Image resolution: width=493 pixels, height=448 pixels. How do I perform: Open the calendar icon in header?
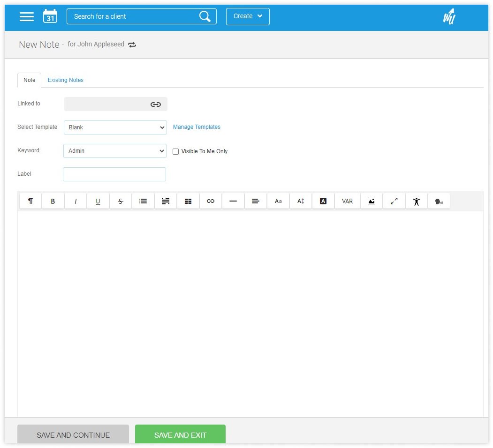[50, 16]
